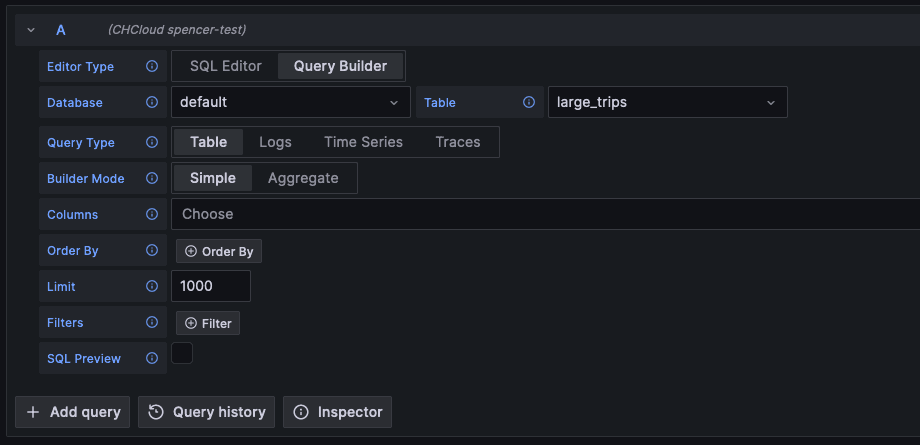Click the info icon next to SQL Preview
The height and width of the screenshot is (445, 920).
[152, 359]
